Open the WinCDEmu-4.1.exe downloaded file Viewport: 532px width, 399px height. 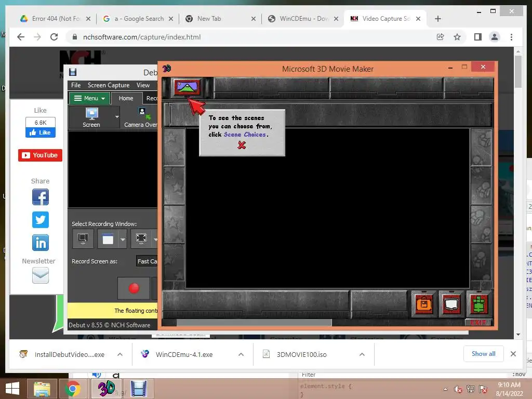(x=184, y=354)
